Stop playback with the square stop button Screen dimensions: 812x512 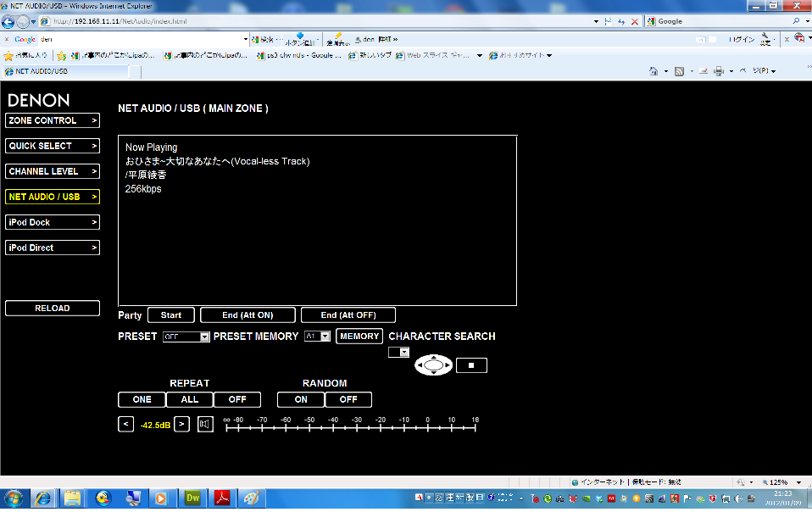[471, 365]
